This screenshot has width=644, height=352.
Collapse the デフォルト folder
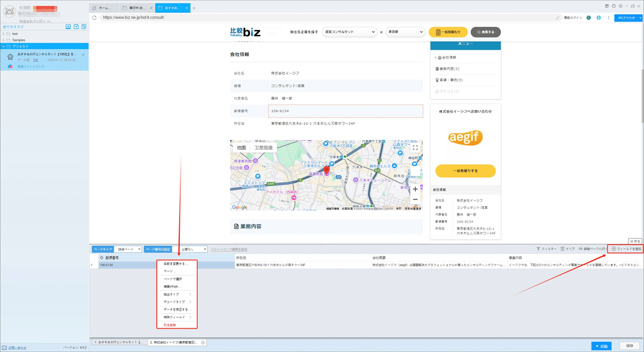tap(4, 46)
